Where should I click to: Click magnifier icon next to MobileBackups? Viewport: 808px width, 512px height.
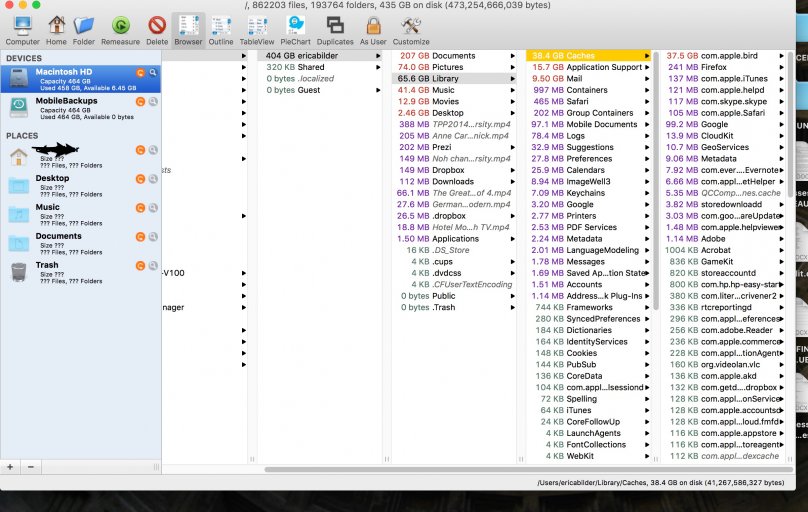pyautogui.click(x=153, y=102)
